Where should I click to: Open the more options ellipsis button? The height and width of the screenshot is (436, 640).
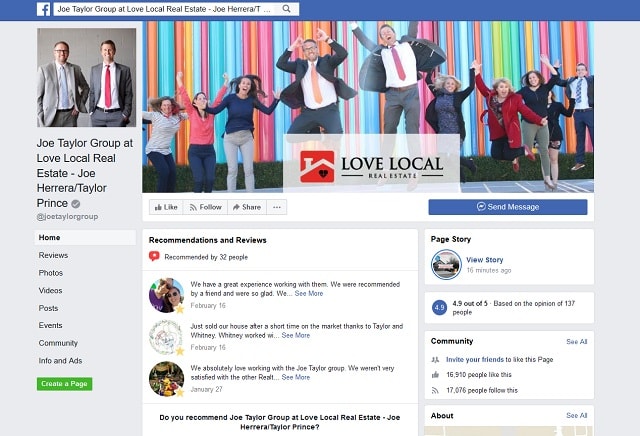(x=277, y=207)
